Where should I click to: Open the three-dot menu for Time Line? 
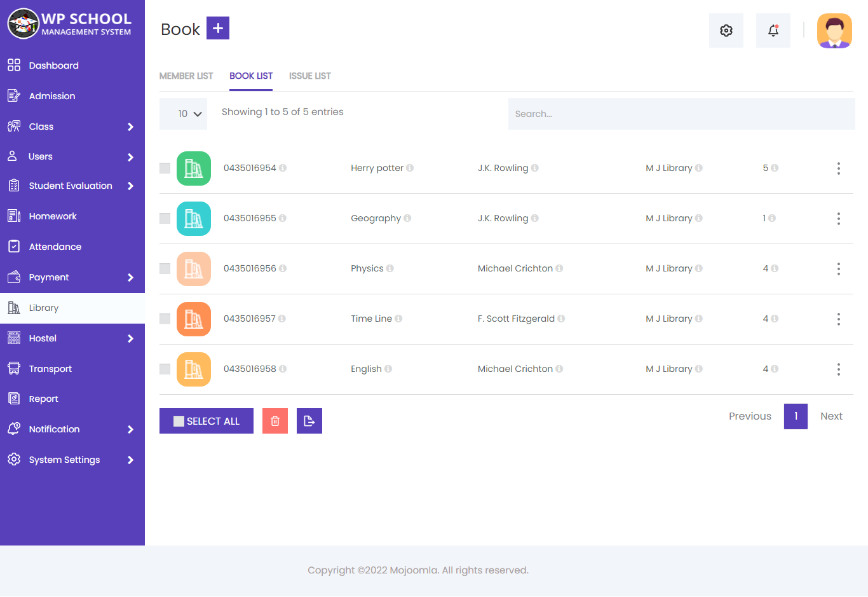coord(839,319)
